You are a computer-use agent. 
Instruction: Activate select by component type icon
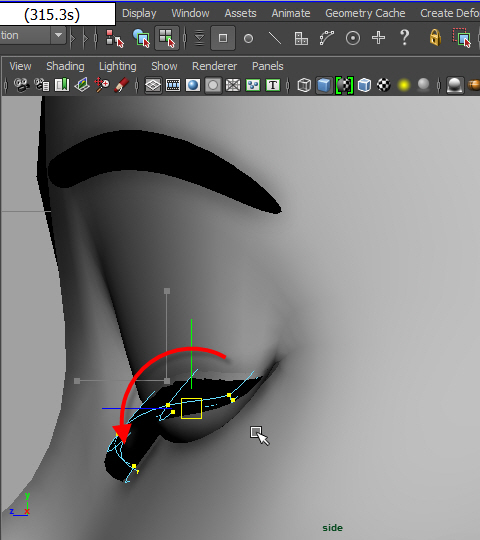click(x=167, y=38)
